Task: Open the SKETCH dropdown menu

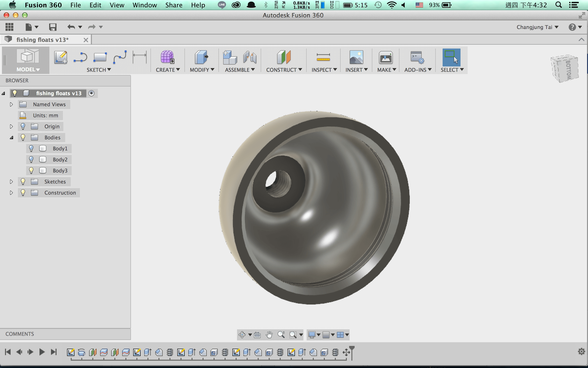Action: click(x=99, y=70)
